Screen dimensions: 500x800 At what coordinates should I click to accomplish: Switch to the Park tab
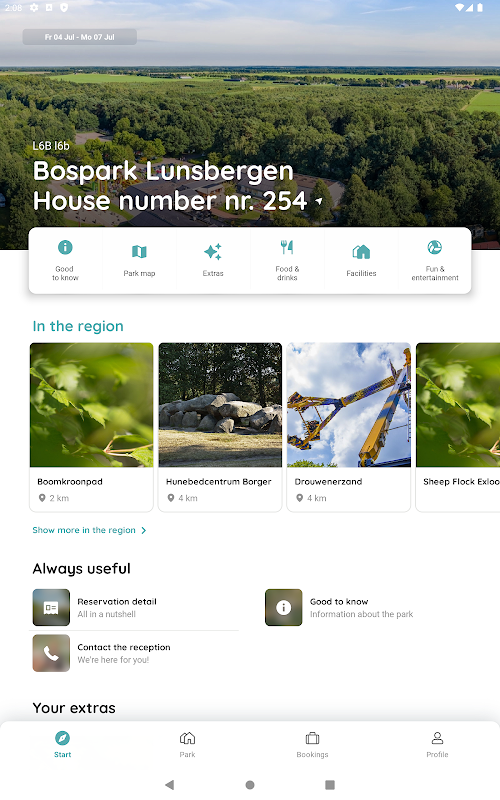coord(187,744)
